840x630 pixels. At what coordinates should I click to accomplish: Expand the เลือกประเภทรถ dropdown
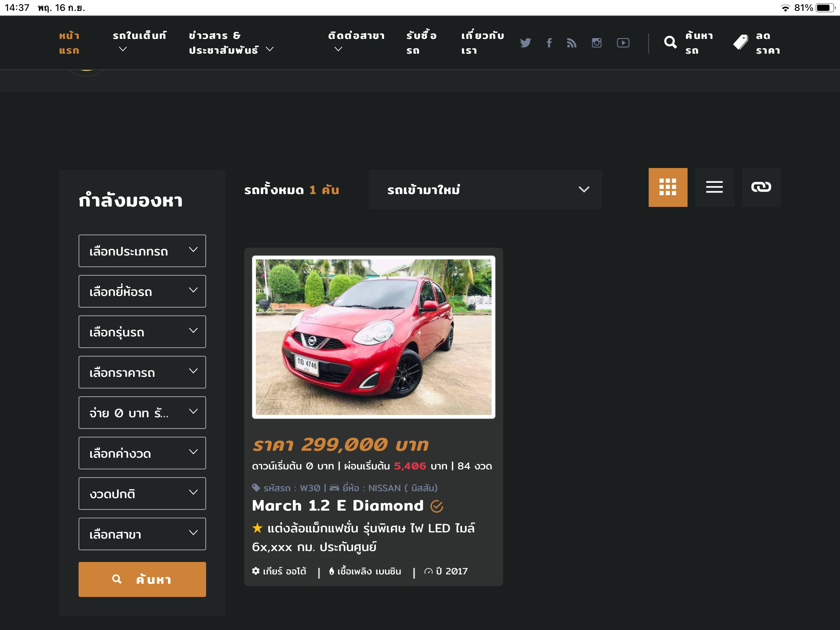pos(142,251)
